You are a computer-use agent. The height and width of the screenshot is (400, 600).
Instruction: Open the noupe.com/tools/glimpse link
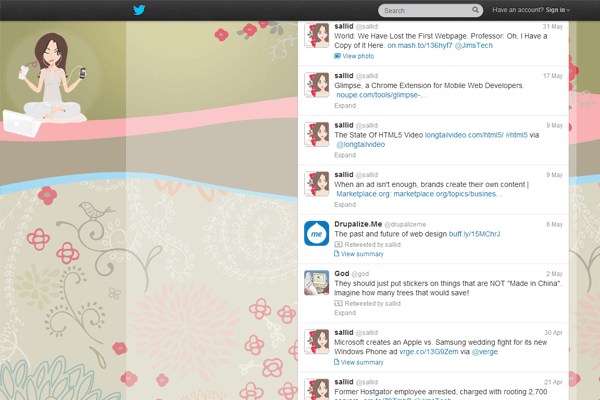click(382, 95)
